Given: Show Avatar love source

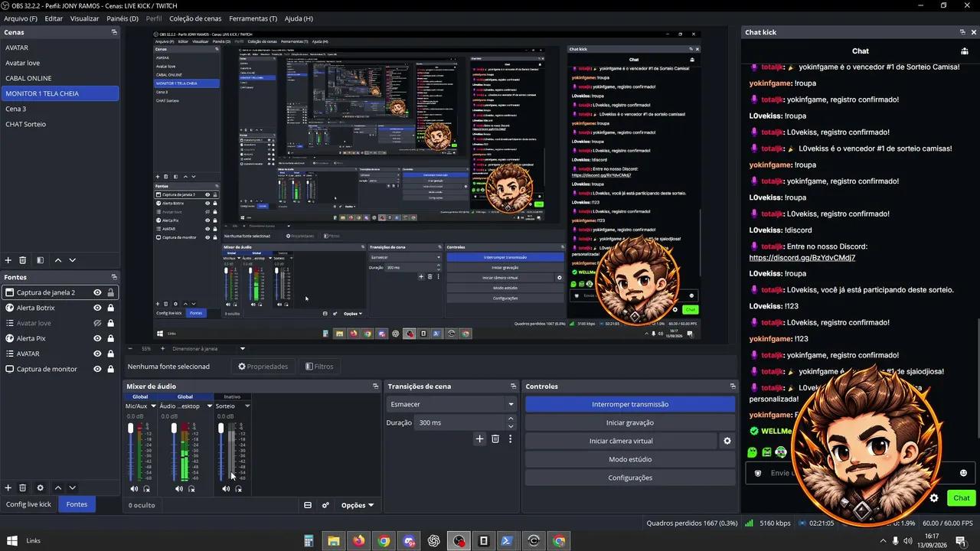Looking at the screenshot, I should tap(97, 323).
